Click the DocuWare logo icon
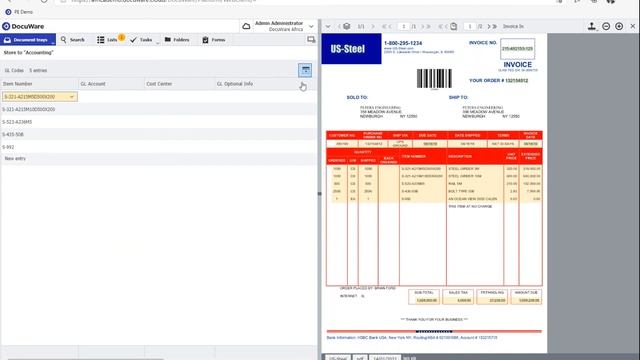 pyautogui.click(x=6, y=26)
